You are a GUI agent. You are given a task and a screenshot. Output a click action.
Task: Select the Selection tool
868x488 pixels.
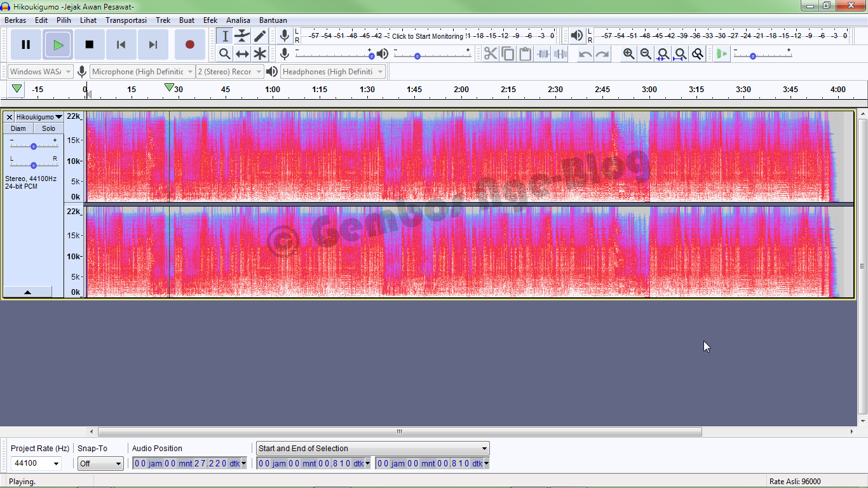tap(225, 36)
